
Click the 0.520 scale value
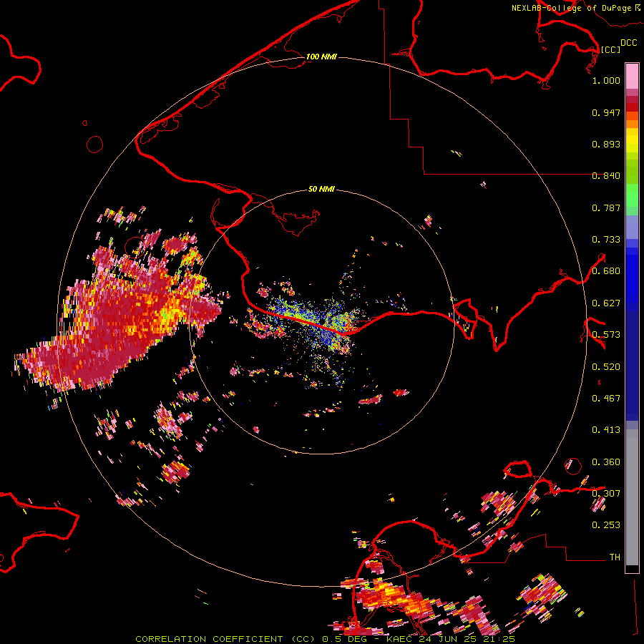pos(606,367)
